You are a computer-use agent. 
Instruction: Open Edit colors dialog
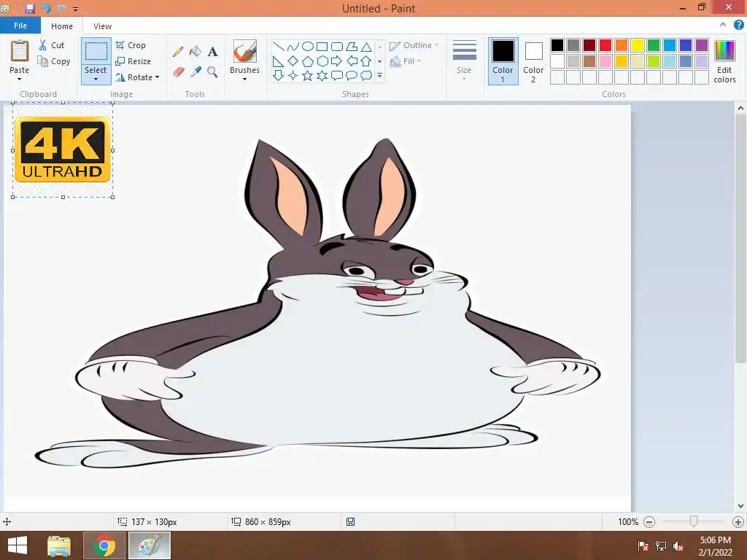coord(724,61)
